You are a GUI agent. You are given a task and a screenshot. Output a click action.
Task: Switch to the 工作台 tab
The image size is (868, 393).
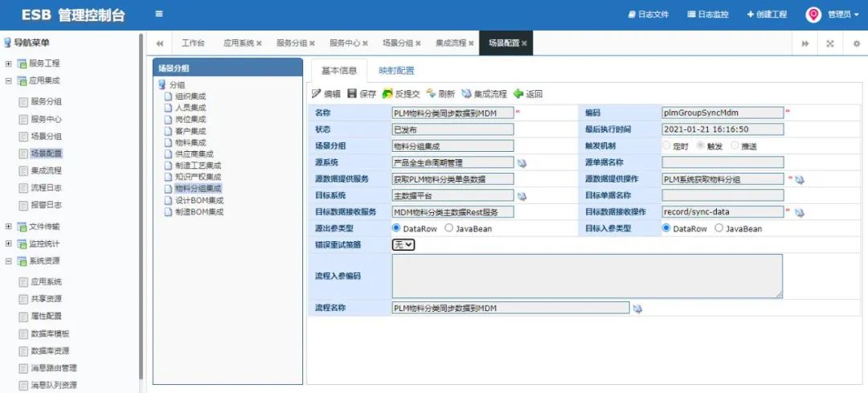[193, 43]
